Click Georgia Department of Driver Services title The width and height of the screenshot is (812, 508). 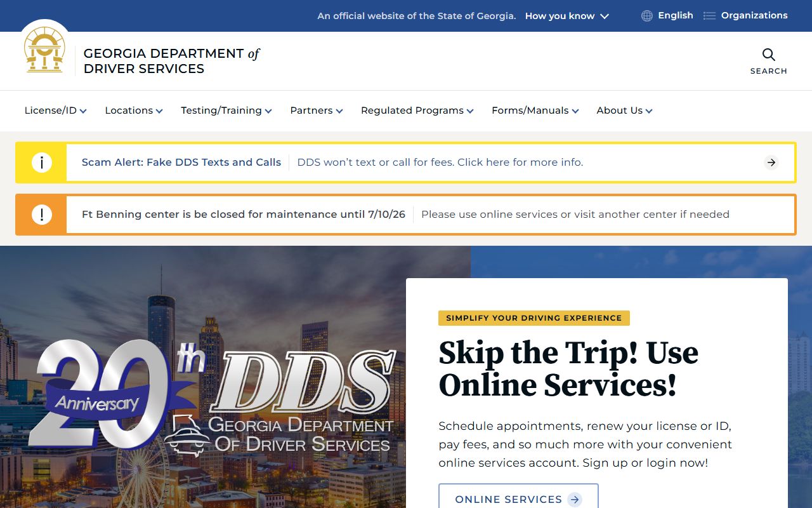coord(171,61)
